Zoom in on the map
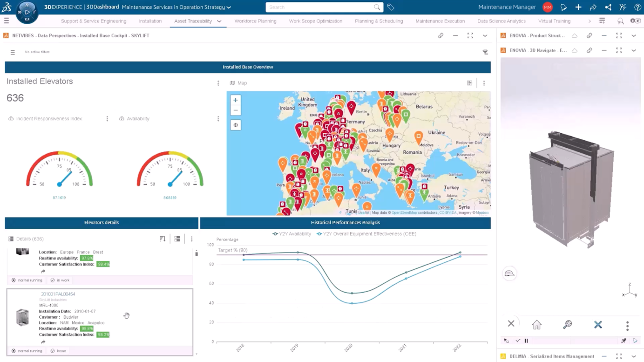 tap(236, 100)
